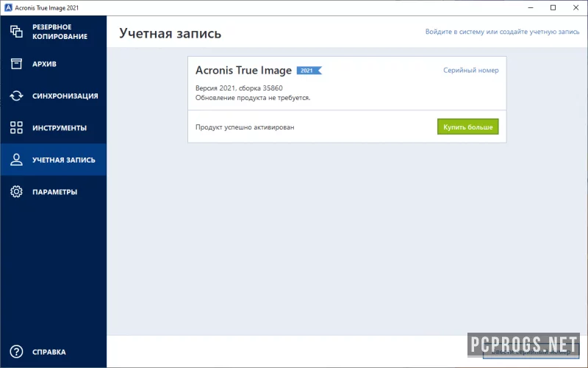
Task: Click the settings gear icon
Action: [16, 191]
